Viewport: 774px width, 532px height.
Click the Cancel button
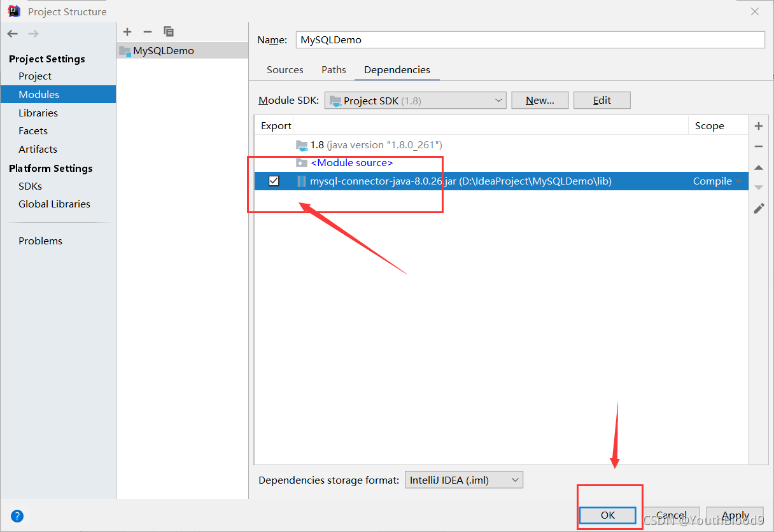pos(671,515)
